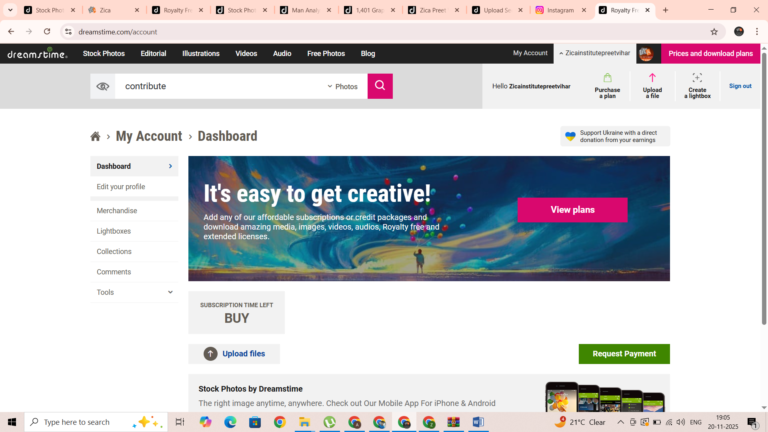Toggle the eye visual search icon
Screen dimensions: 768x432
pos(102,86)
